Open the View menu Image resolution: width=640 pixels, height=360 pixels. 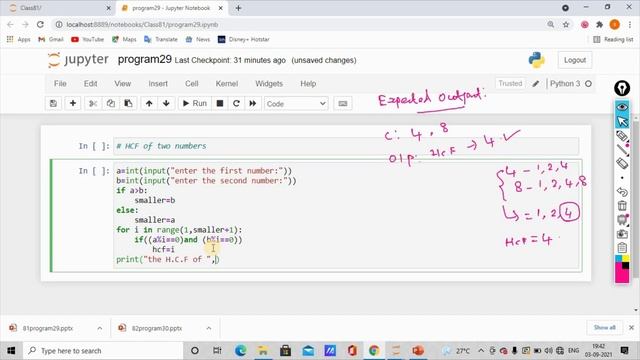pos(122,84)
